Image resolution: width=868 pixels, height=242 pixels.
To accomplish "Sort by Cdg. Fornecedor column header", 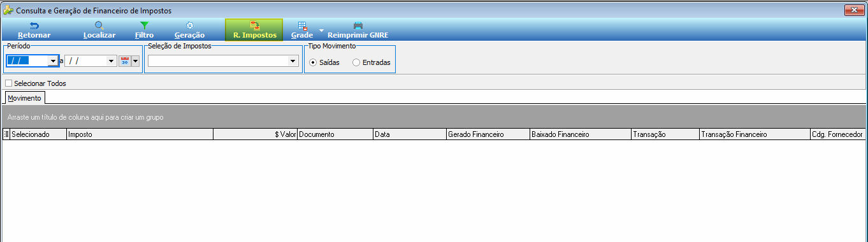I will coord(838,134).
